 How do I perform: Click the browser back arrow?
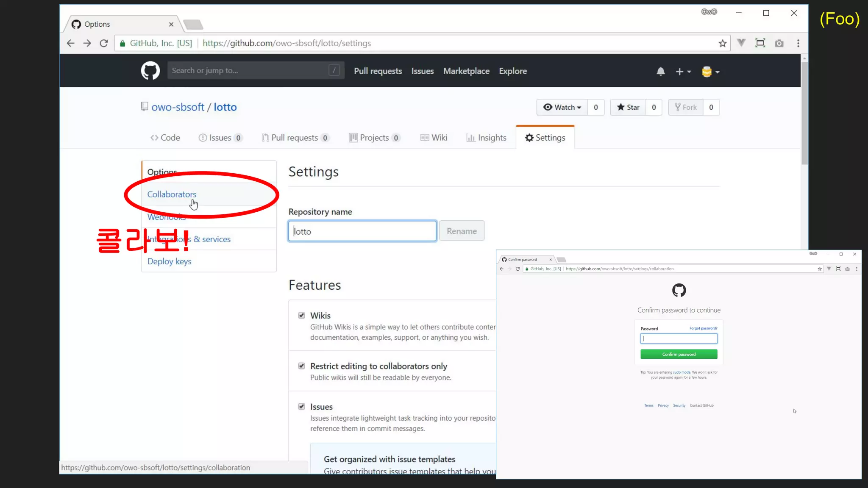(x=71, y=43)
